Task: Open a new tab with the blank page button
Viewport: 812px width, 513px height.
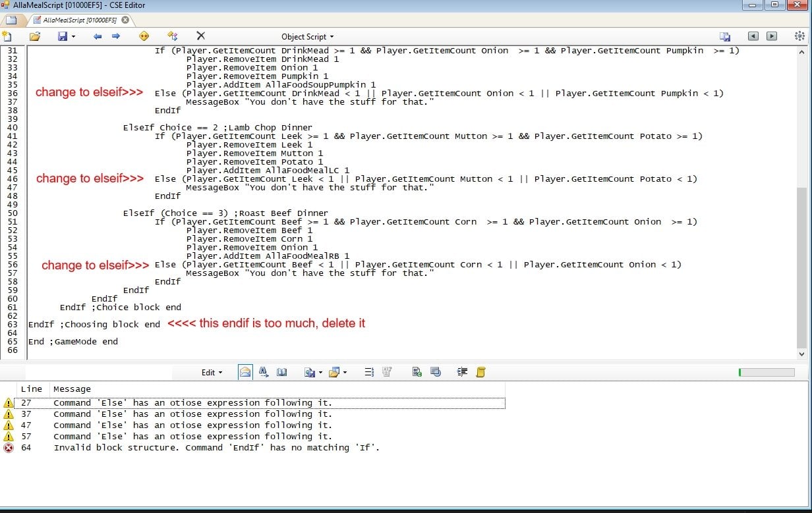Action: [11, 20]
